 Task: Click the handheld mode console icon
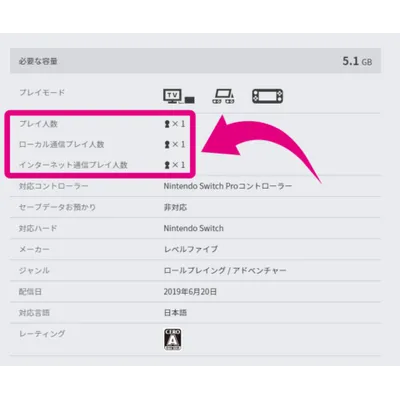pyautogui.click(x=268, y=96)
